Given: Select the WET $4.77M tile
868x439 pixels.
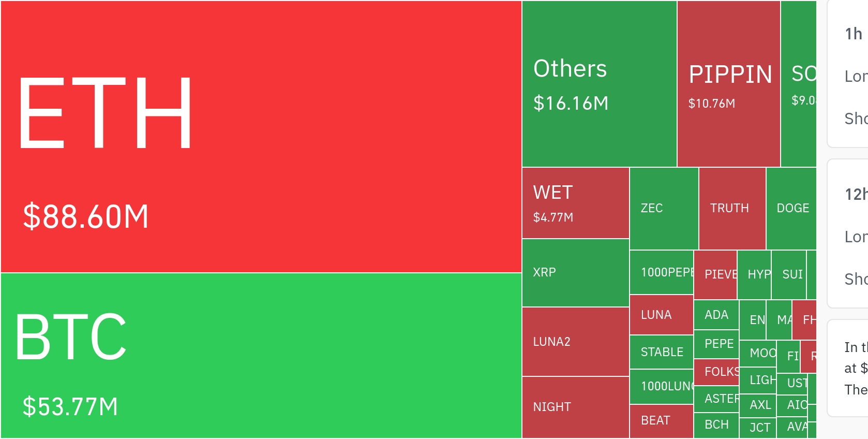Looking at the screenshot, I should pos(575,203).
